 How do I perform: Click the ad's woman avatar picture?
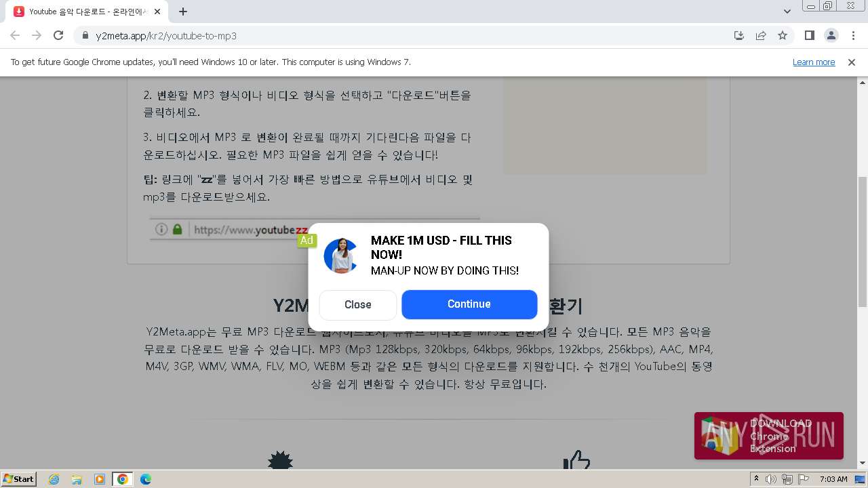(340, 256)
